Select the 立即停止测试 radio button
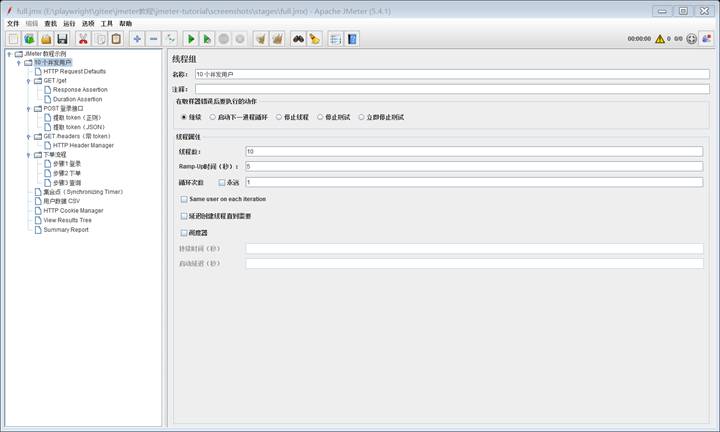This screenshot has height=432, width=720. [x=361, y=117]
